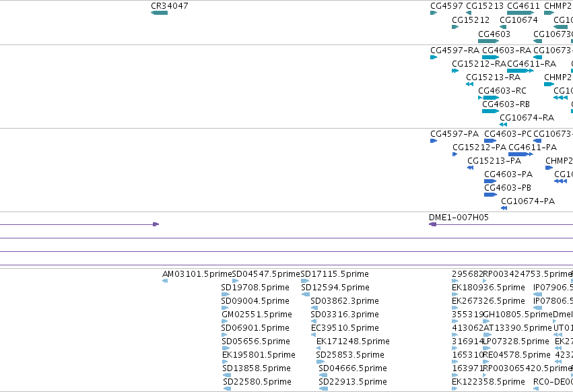Open the LP07328.5prime EST label
Viewport: 573px width, 392px height.
516,341
